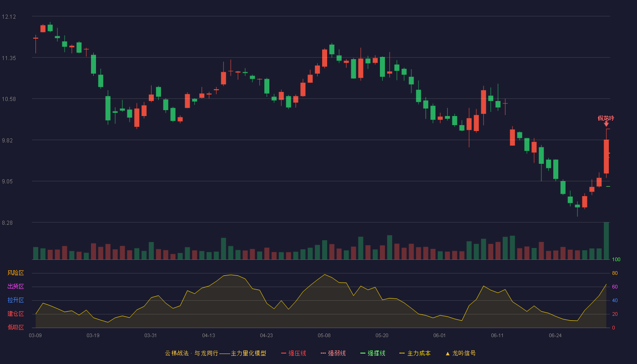The width and height of the screenshot is (637, 364).
Task: Click the red 20 indicator scale value
Action: 615,314
